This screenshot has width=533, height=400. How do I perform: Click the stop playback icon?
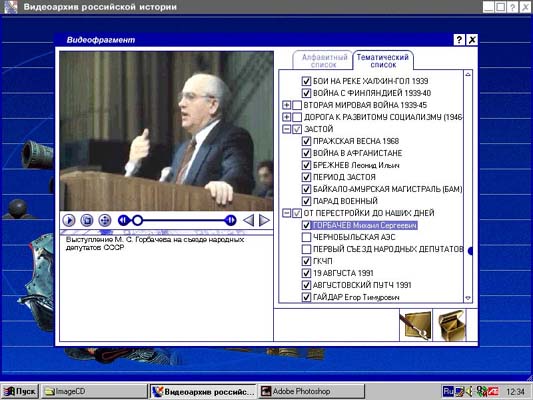tap(87, 221)
